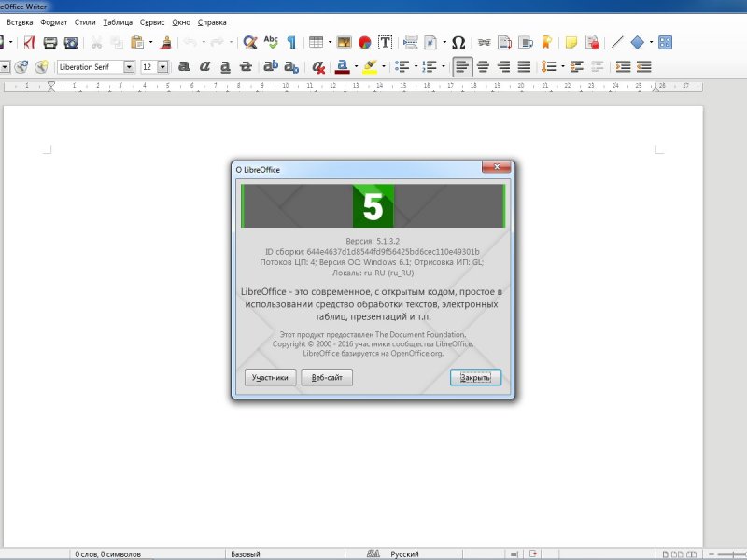Screen dimensions: 747x560
Task: Run the Abc spelling check icon
Action: pyautogui.click(x=271, y=43)
